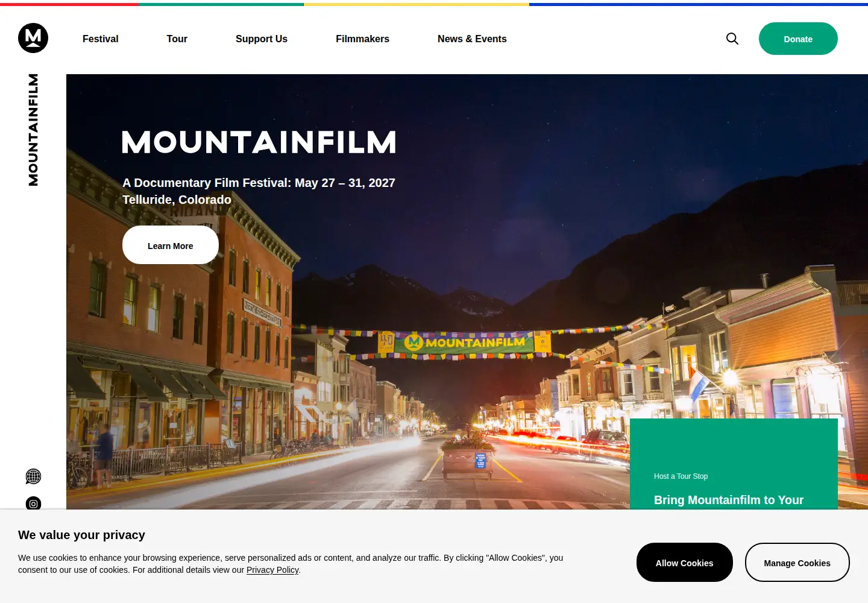Click the green Donate button
This screenshot has width=868, height=603.
pyautogui.click(x=798, y=39)
